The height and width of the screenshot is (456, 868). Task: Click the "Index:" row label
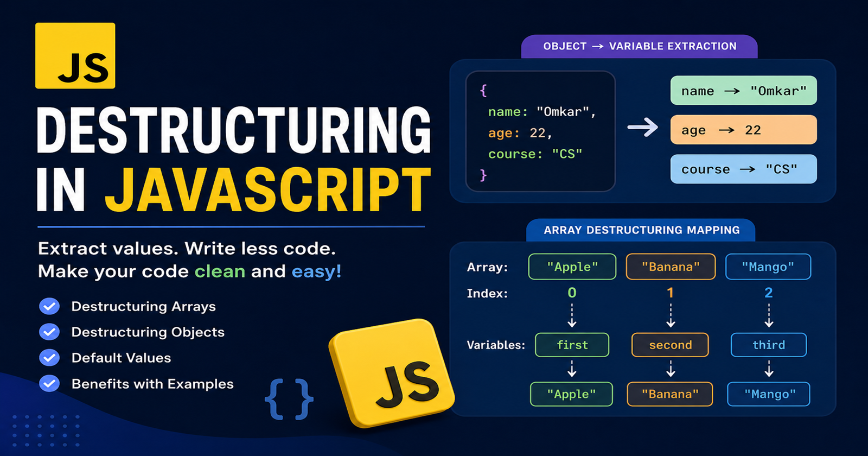coord(487,294)
